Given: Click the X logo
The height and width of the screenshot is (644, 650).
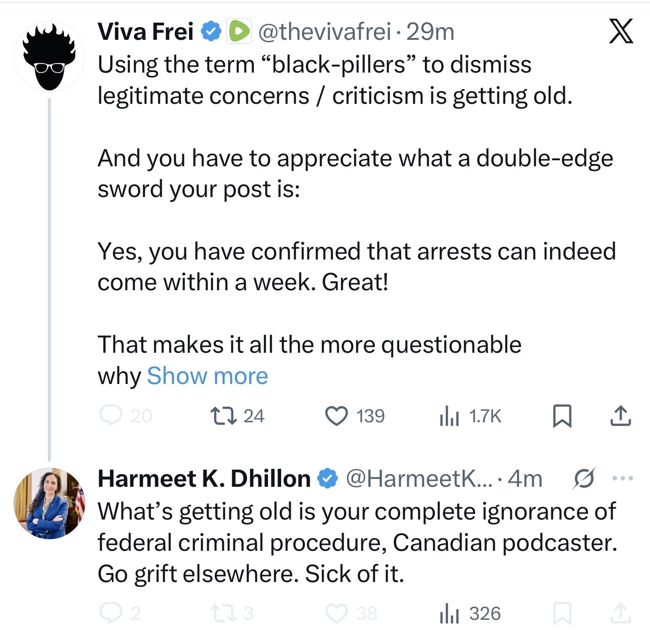Looking at the screenshot, I should pos(621,32).
